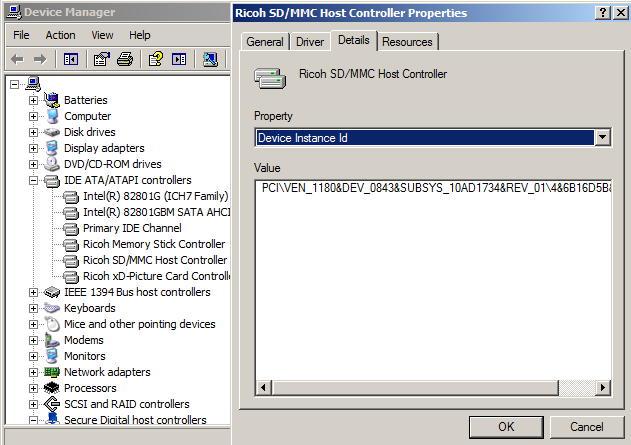Viewport: 631px width, 445px height.
Task: Switch to the Driver tab
Action: pyautogui.click(x=310, y=42)
